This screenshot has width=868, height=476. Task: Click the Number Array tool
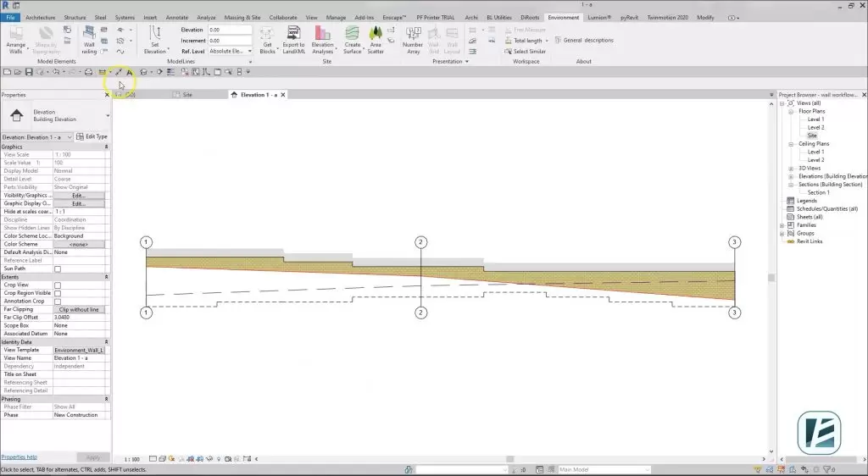[413, 38]
